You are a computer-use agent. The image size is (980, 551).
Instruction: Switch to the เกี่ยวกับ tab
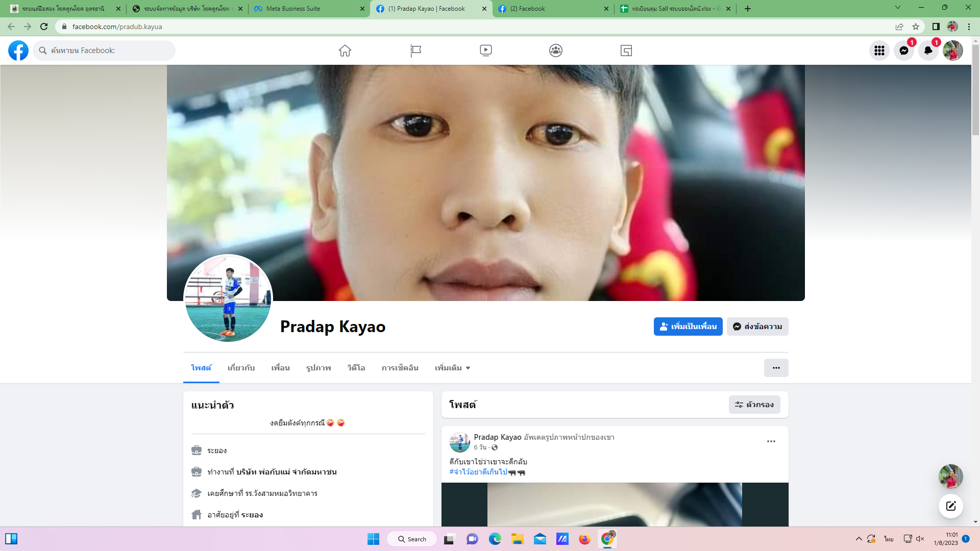point(241,368)
